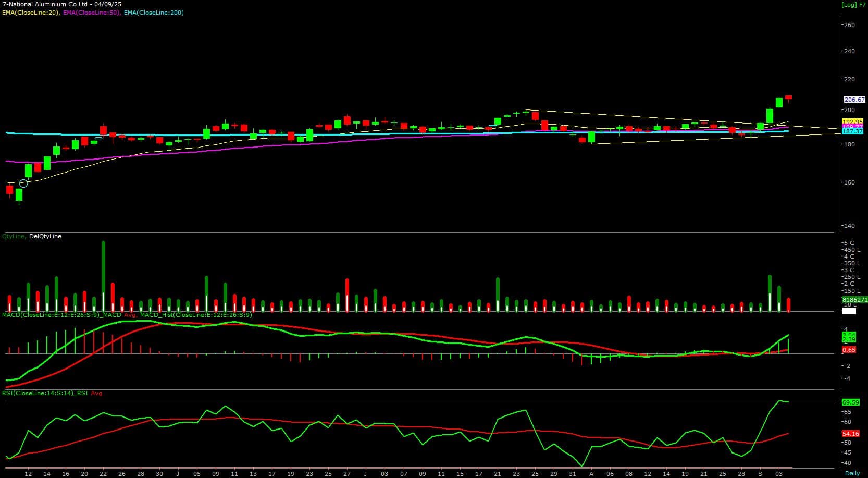Open the EMA(CloseLine:20) indicator settings
Image resolution: width=868 pixels, height=478 pixels.
(31, 13)
